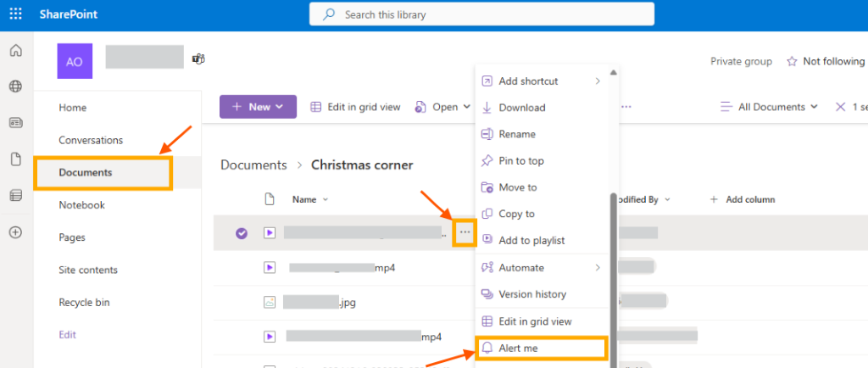Click the Christmas corner breadcrumb text
Viewport: 868px width, 368px height.
[362, 164]
